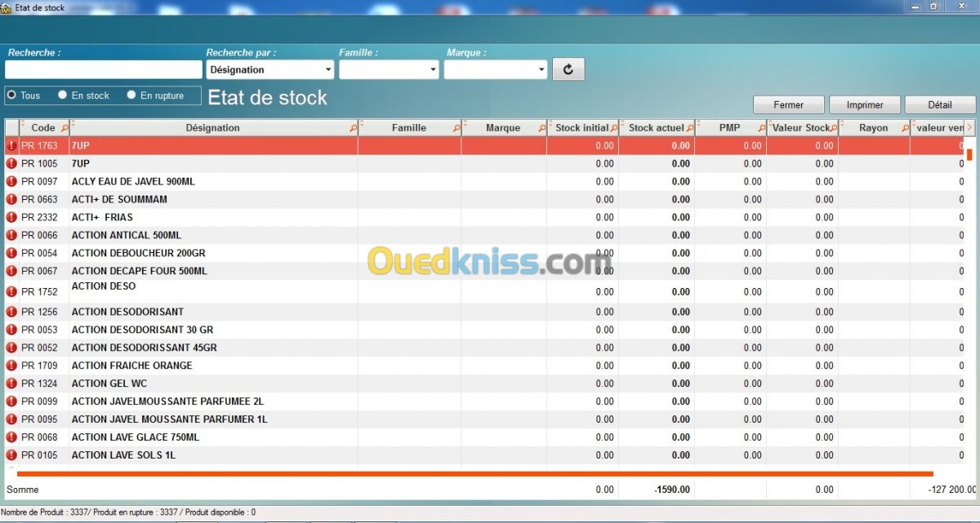980x523 pixels.
Task: Open the Recherche par dropdown
Action: [269, 70]
